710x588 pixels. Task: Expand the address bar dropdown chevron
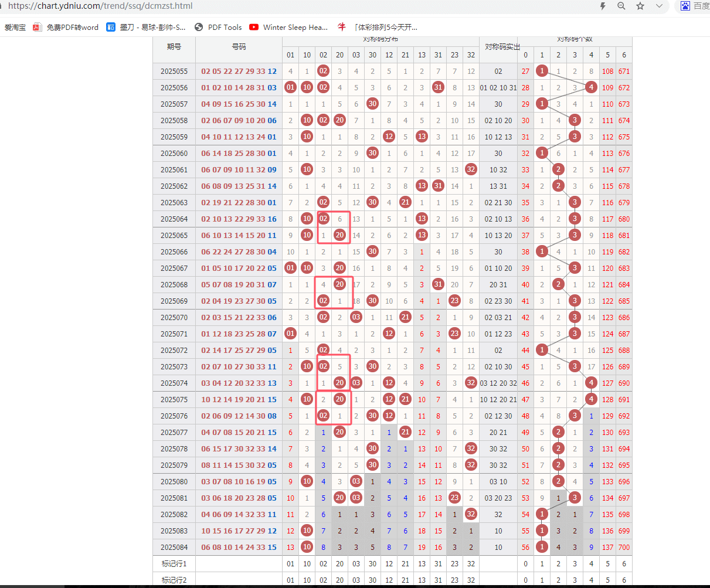[659, 6]
